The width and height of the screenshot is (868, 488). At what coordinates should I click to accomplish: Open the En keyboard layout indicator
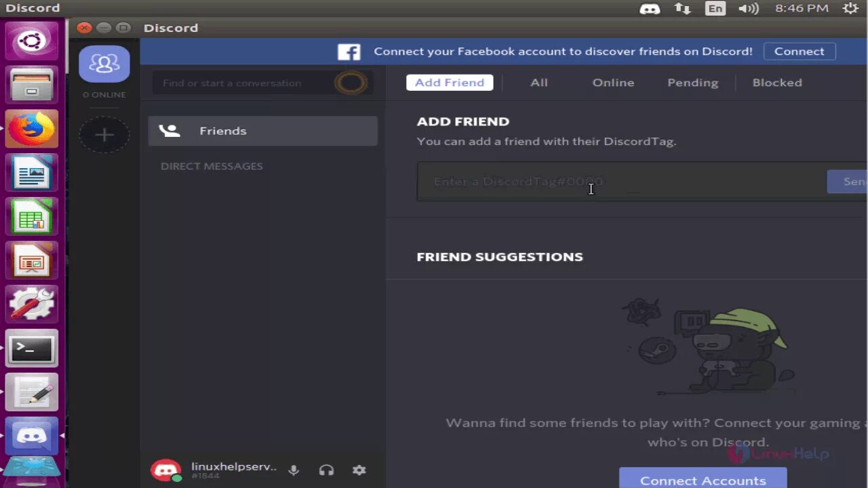point(715,9)
